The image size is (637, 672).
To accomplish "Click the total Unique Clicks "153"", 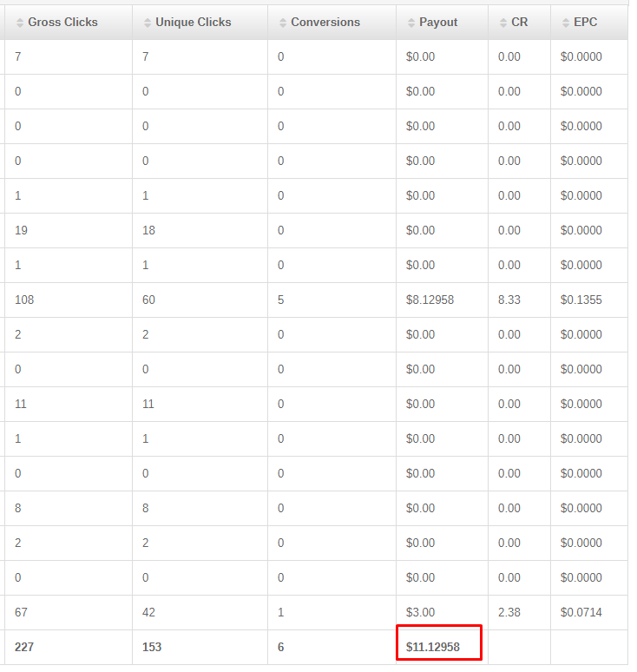I will pyautogui.click(x=152, y=647).
